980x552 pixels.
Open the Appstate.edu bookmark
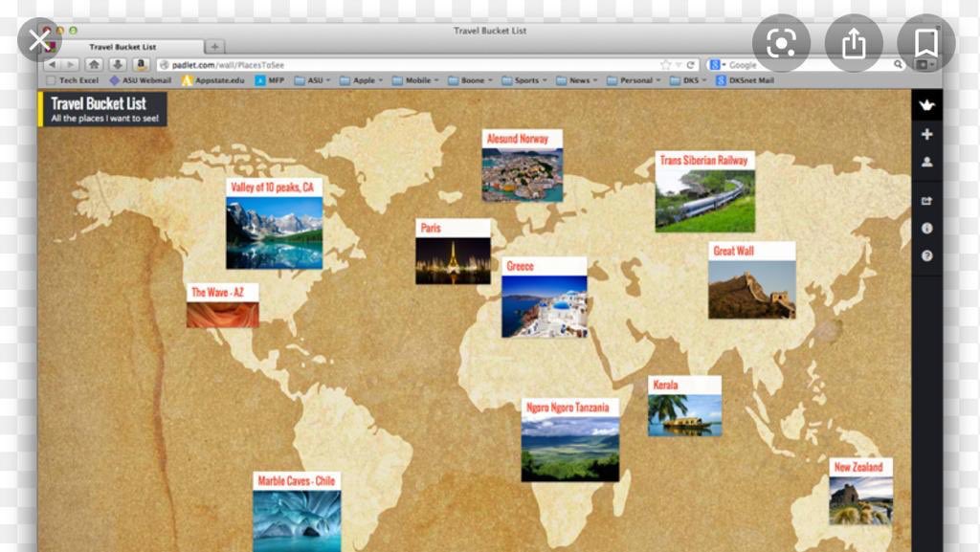coord(213,80)
